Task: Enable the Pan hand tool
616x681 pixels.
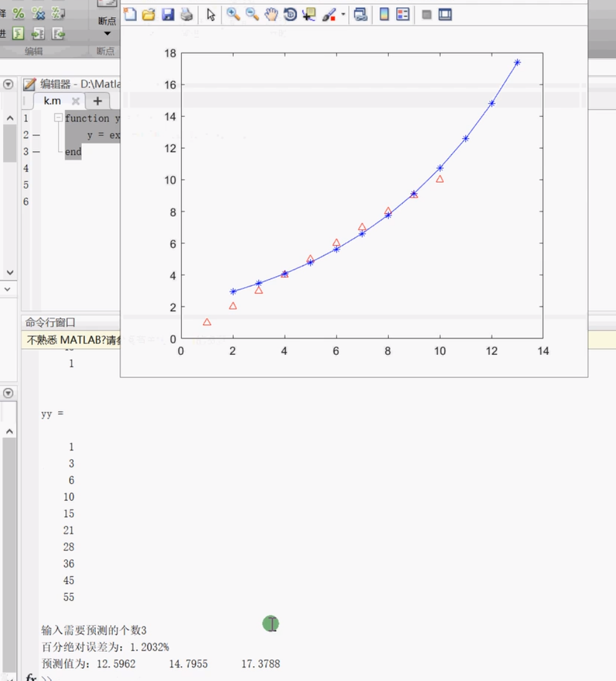Action: tap(271, 14)
